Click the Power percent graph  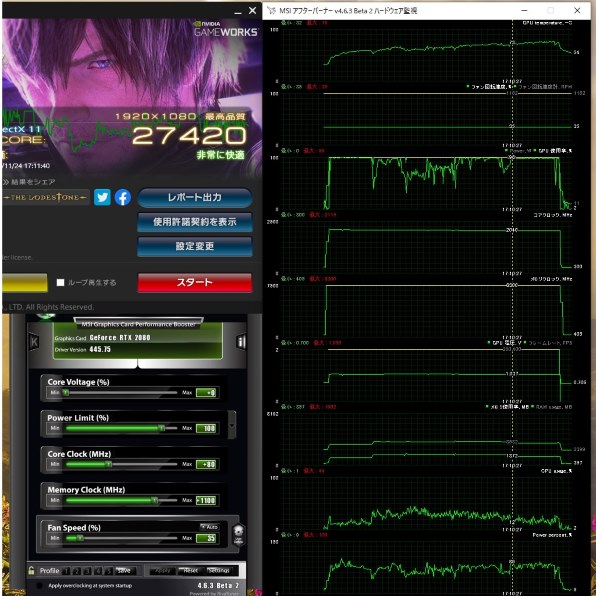pyautogui.click(x=426, y=567)
